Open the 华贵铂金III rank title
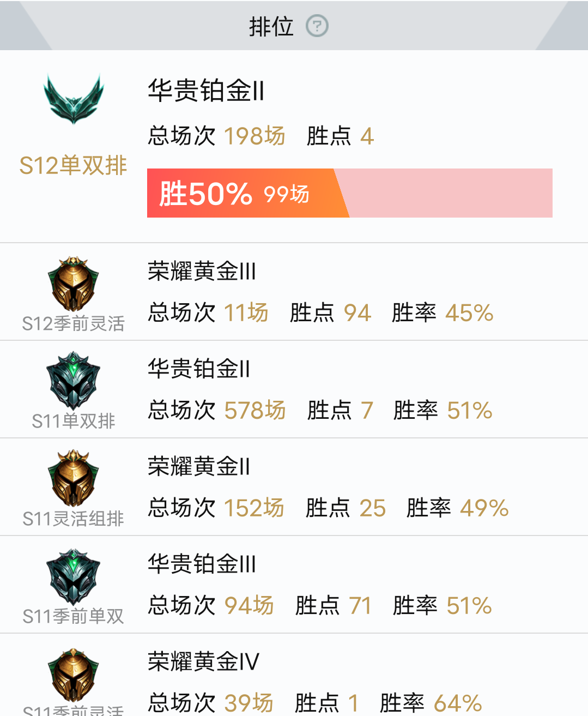Image resolution: width=588 pixels, height=716 pixels. point(202,564)
